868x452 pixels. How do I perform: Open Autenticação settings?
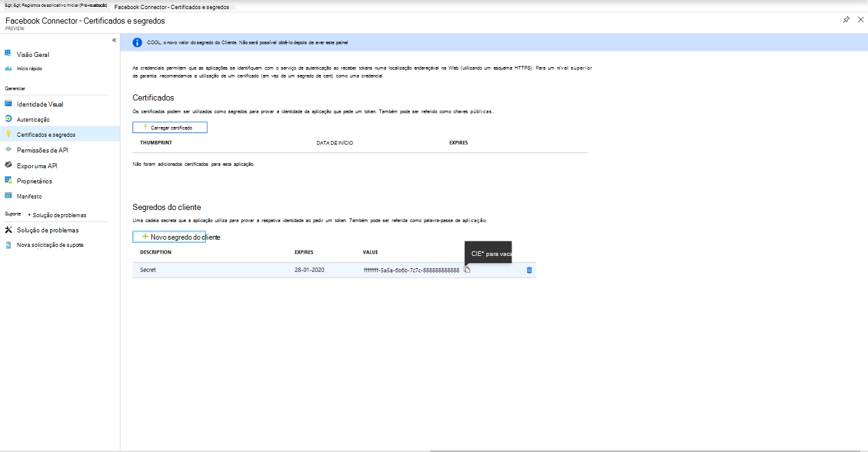point(33,119)
